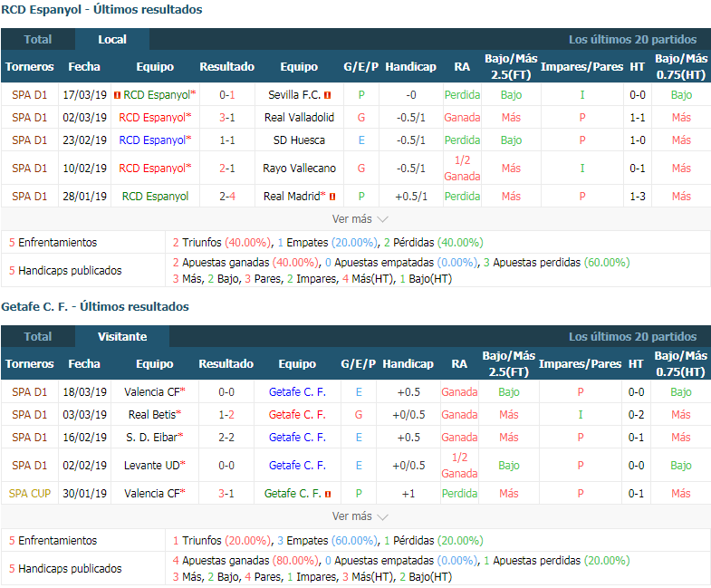The height and width of the screenshot is (588, 711).
Task: Click the 1-2 result at Real Betis
Action: [226, 415]
